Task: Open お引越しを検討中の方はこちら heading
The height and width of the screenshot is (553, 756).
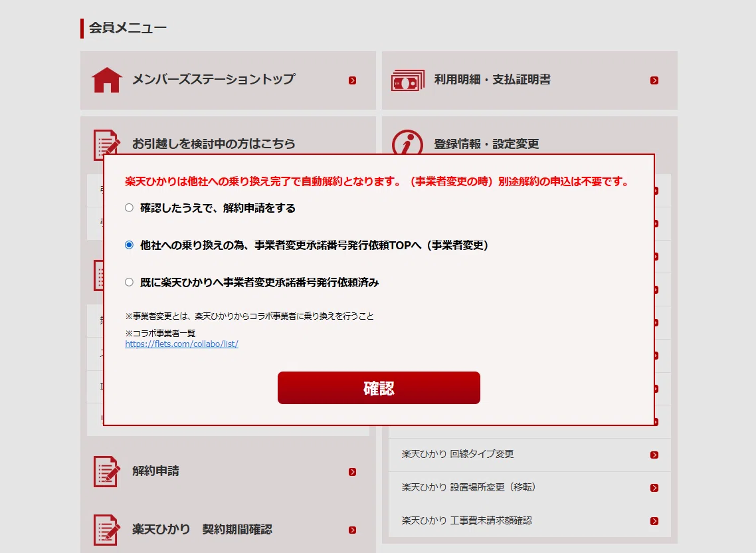Action: point(214,144)
